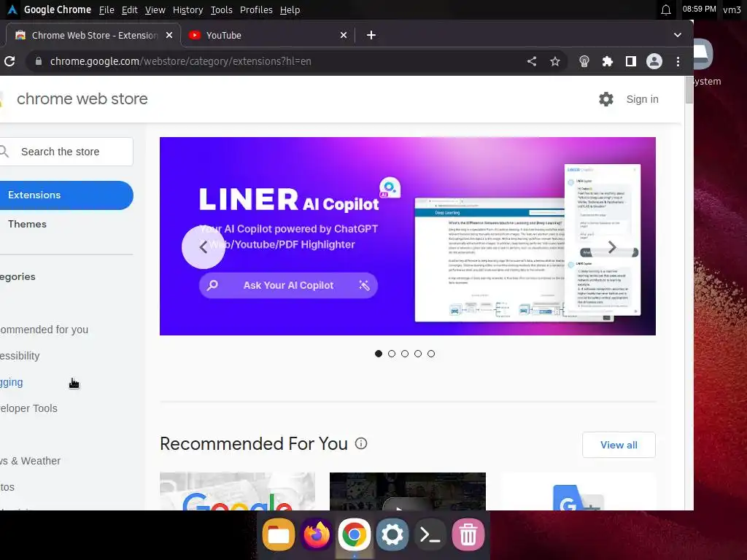This screenshot has height=560, width=747.
Task: Open the View menu
Action: (x=155, y=10)
